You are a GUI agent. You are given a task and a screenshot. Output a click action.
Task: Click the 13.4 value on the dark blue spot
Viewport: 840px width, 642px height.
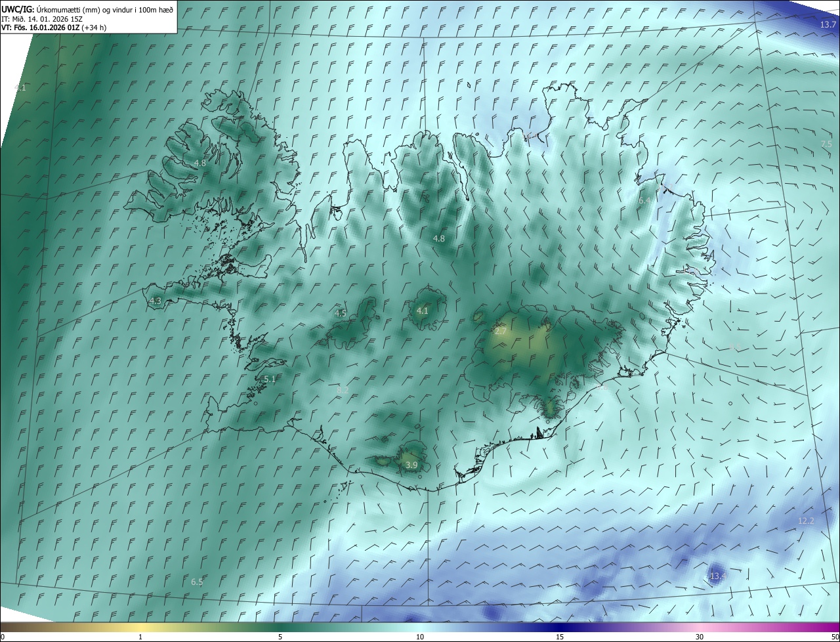pos(718,576)
